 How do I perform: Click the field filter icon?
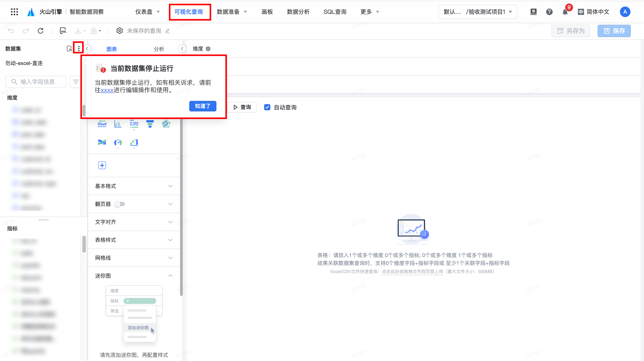[76, 82]
